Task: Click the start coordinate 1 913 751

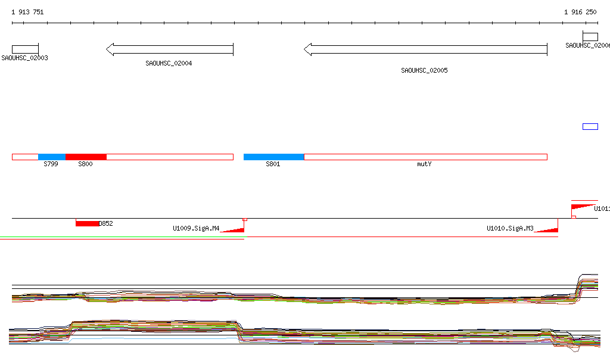Action: [27, 12]
